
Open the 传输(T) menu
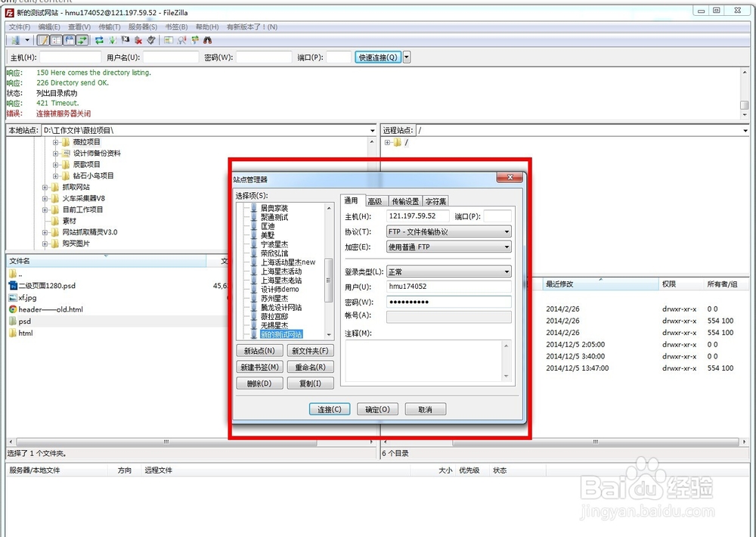pos(110,27)
